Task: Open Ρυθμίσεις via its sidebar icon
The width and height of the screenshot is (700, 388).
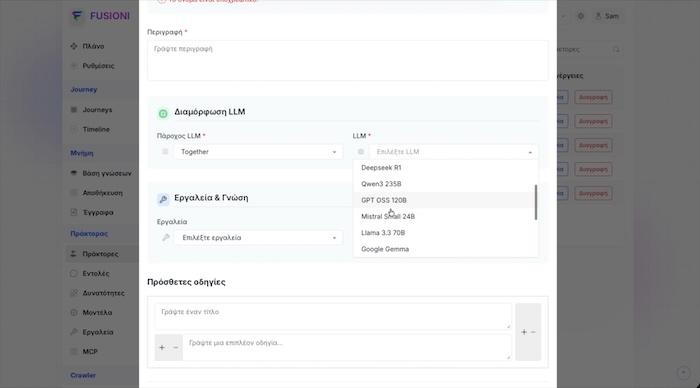Action: [x=74, y=66]
